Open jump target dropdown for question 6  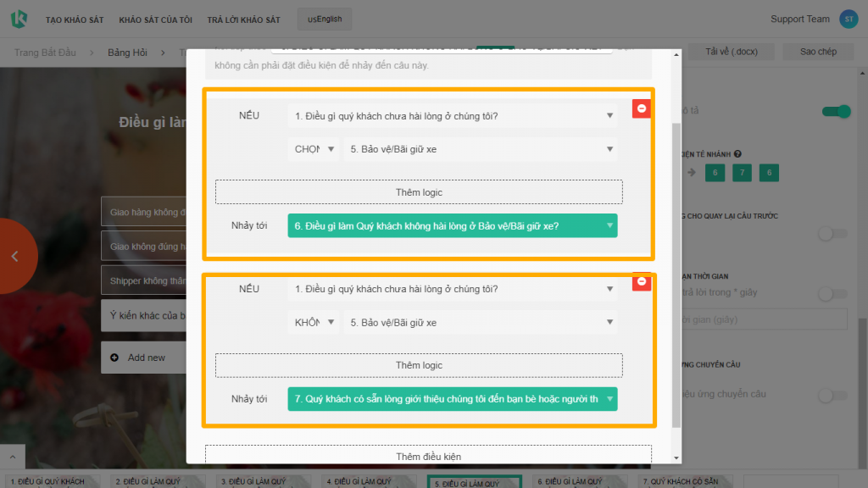pos(453,225)
